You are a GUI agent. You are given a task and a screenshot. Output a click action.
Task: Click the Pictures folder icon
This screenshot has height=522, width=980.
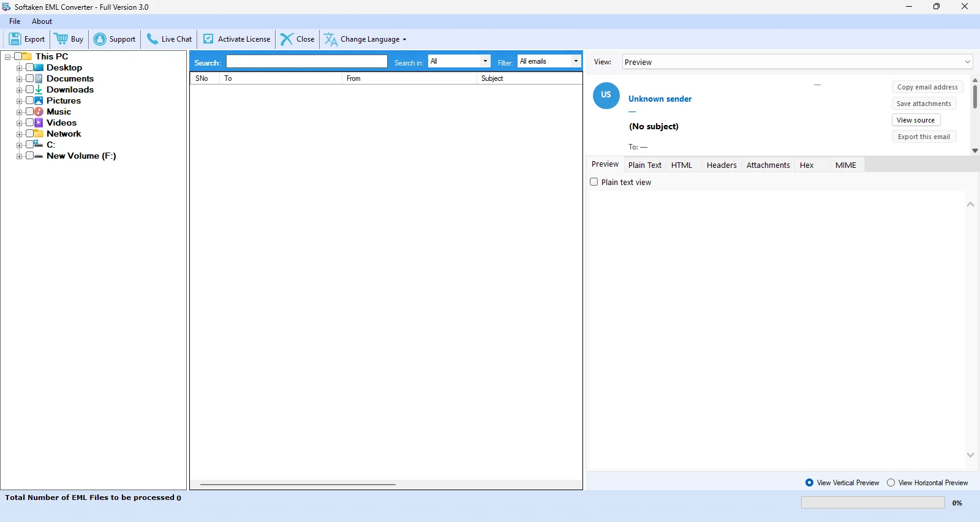(x=39, y=100)
